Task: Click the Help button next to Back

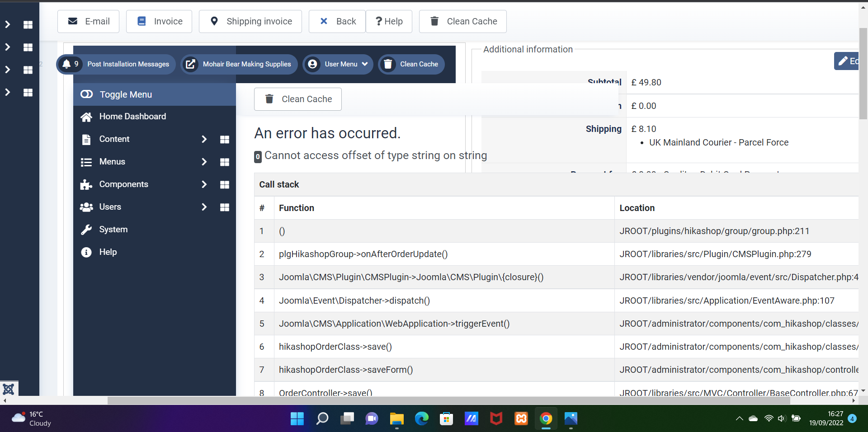Action: tap(389, 21)
